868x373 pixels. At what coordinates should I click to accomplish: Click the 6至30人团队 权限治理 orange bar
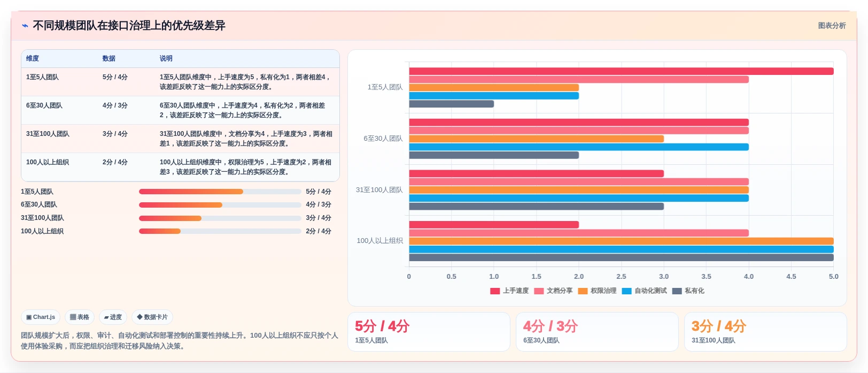536,139
